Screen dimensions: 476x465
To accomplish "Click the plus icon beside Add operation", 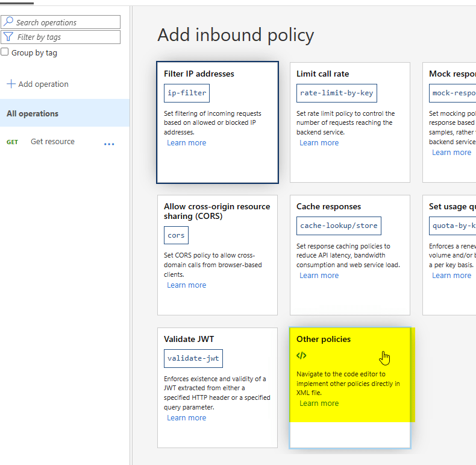I will [x=11, y=84].
